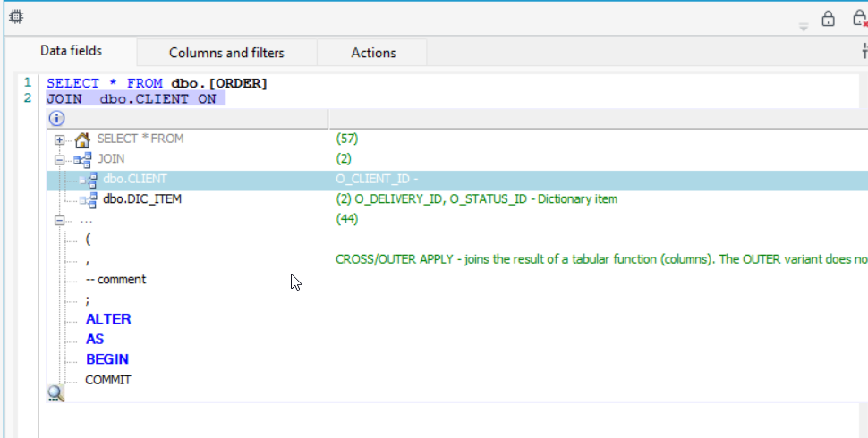Collapse the JOIN tree node
868x438 pixels.
pos(59,160)
